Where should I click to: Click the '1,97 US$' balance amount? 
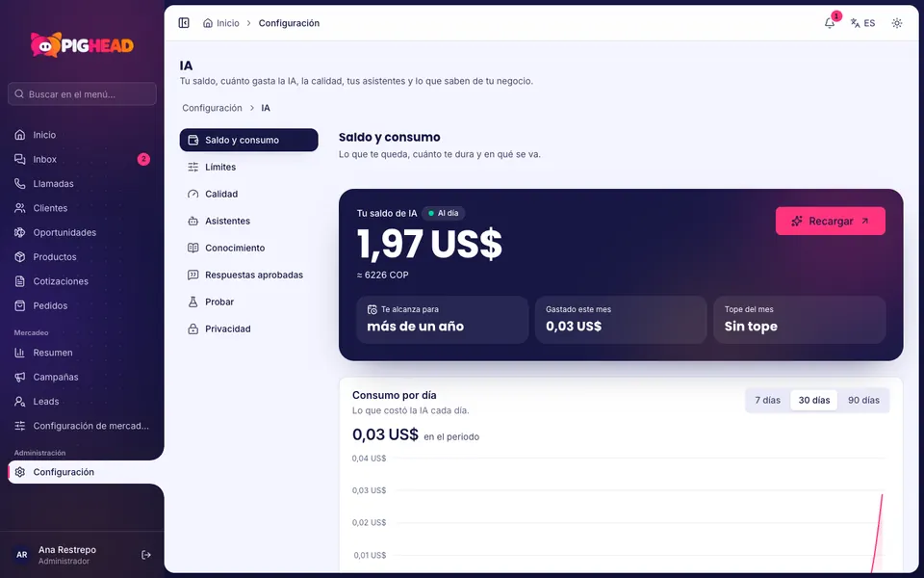429,244
